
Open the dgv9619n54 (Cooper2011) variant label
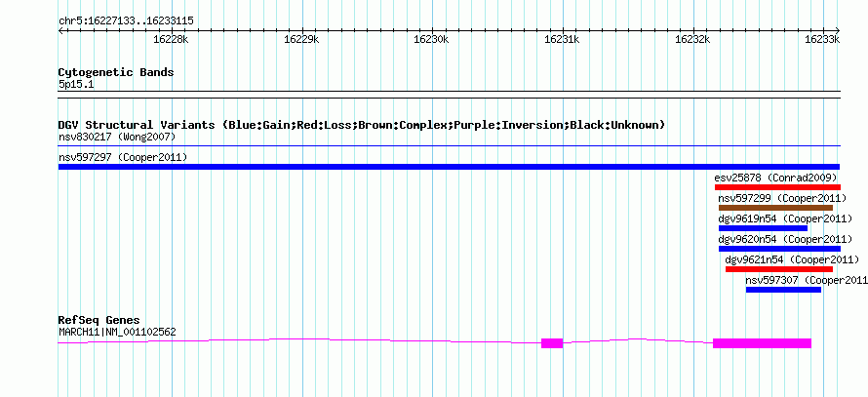[x=785, y=218]
